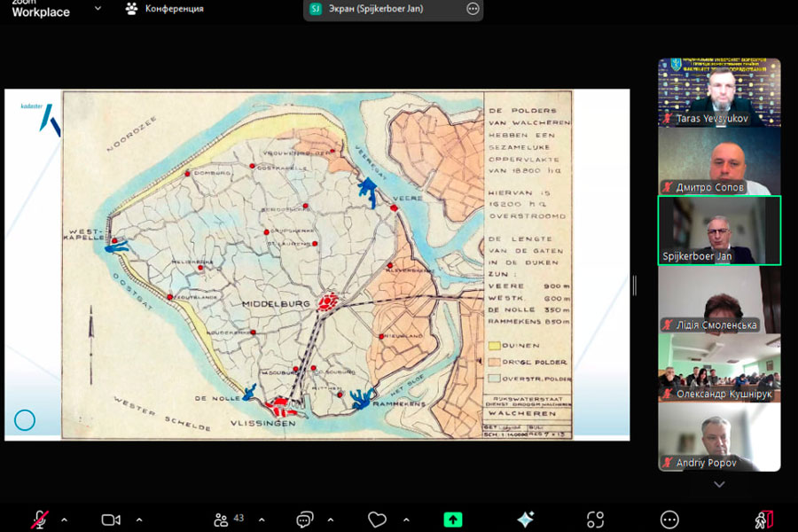Open the Apps icon in toolbar
The height and width of the screenshot is (532, 798).
click(x=596, y=520)
